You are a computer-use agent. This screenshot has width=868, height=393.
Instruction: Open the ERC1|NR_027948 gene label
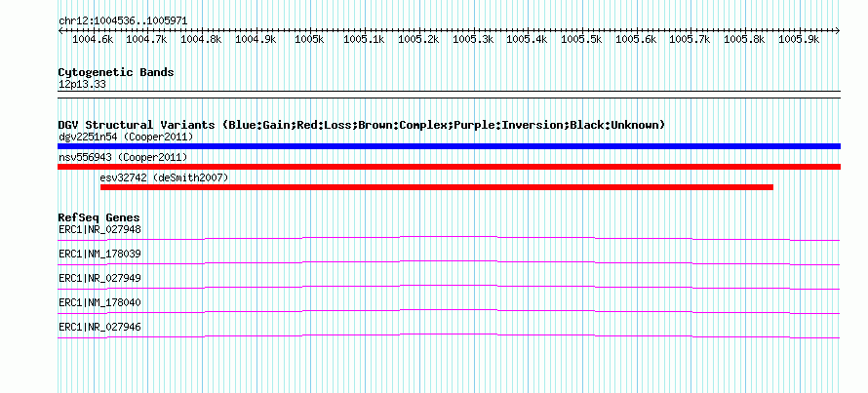click(99, 229)
